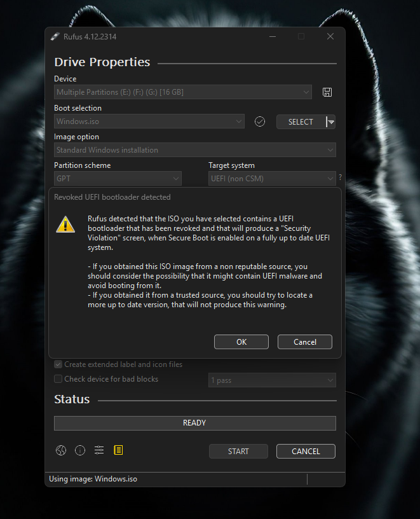Click the Rufus USB title bar icon

55,36
